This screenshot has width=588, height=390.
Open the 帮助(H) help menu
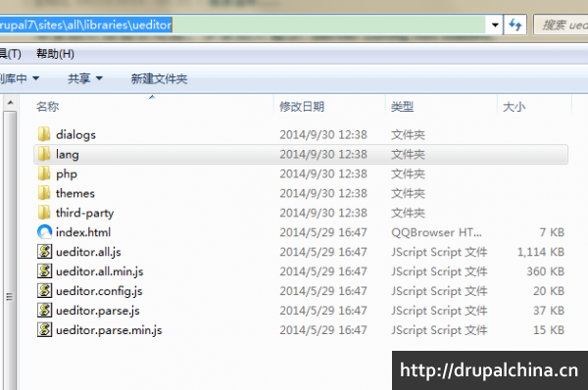(x=55, y=54)
